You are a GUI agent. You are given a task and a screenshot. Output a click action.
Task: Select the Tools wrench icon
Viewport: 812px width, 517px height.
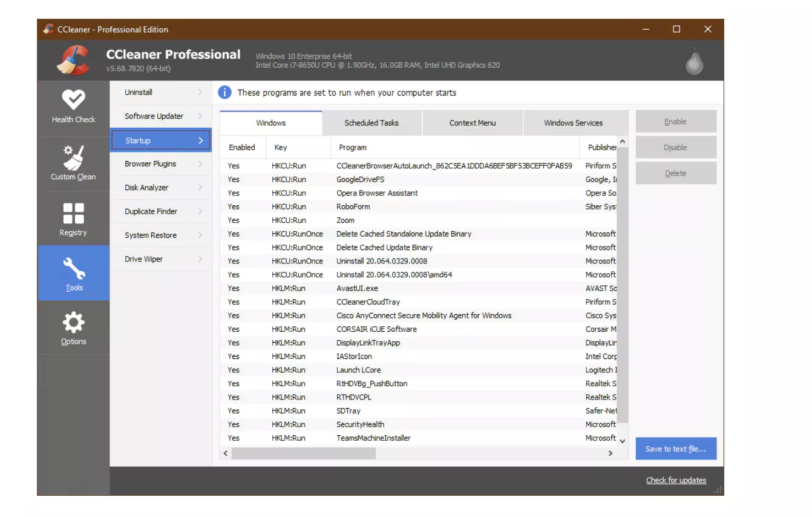[74, 268]
